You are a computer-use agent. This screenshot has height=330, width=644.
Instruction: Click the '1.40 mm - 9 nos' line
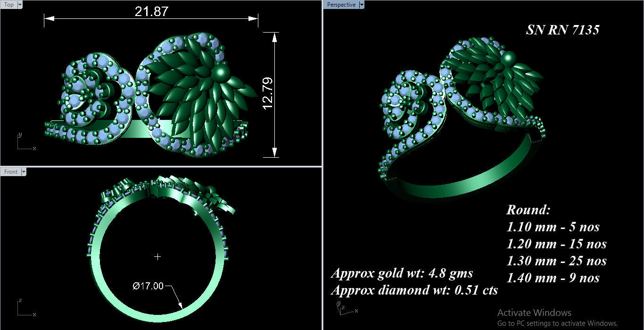tap(553, 278)
